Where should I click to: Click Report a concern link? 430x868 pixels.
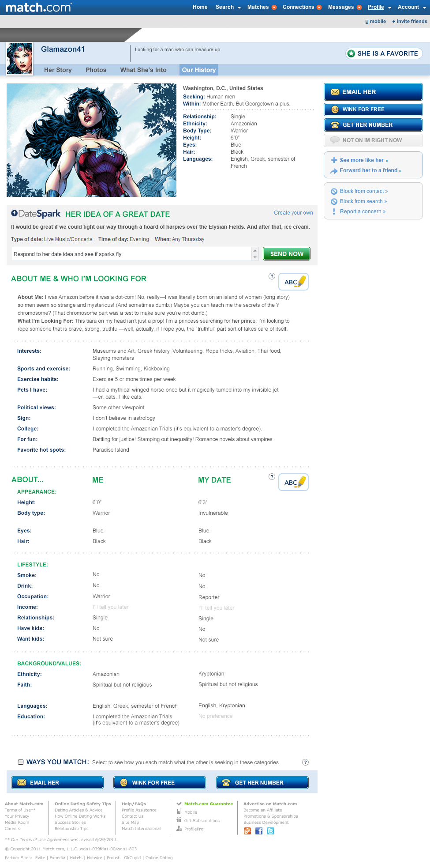[x=363, y=211]
